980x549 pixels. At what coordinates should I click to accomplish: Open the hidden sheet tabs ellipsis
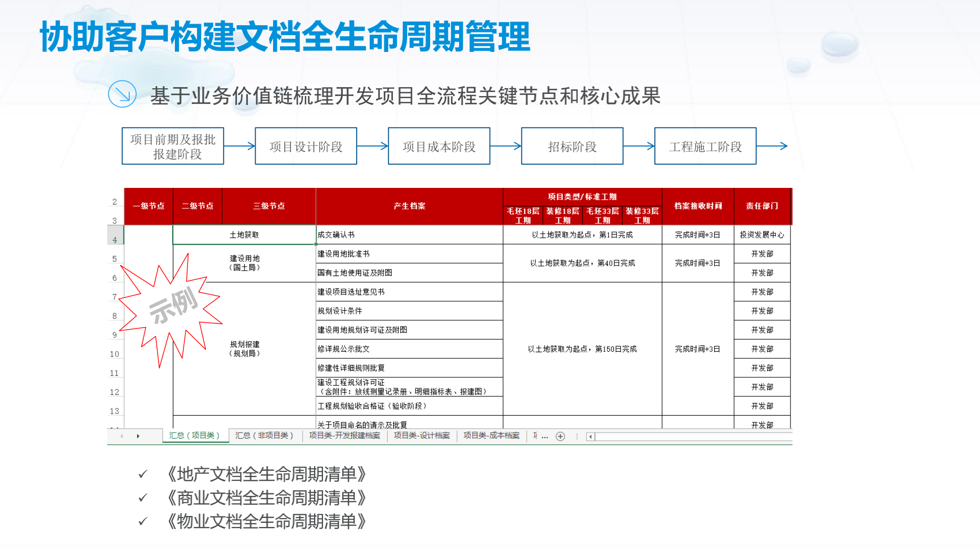[x=545, y=436]
